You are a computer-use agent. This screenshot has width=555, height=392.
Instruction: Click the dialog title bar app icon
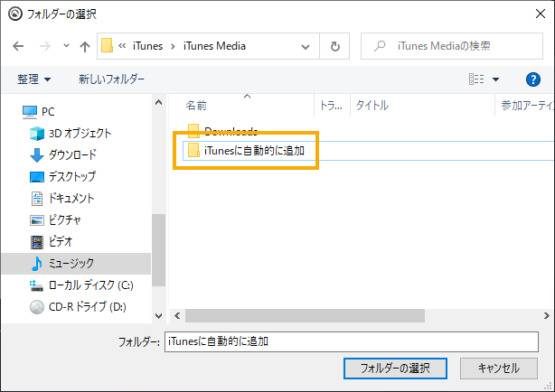click(x=14, y=14)
